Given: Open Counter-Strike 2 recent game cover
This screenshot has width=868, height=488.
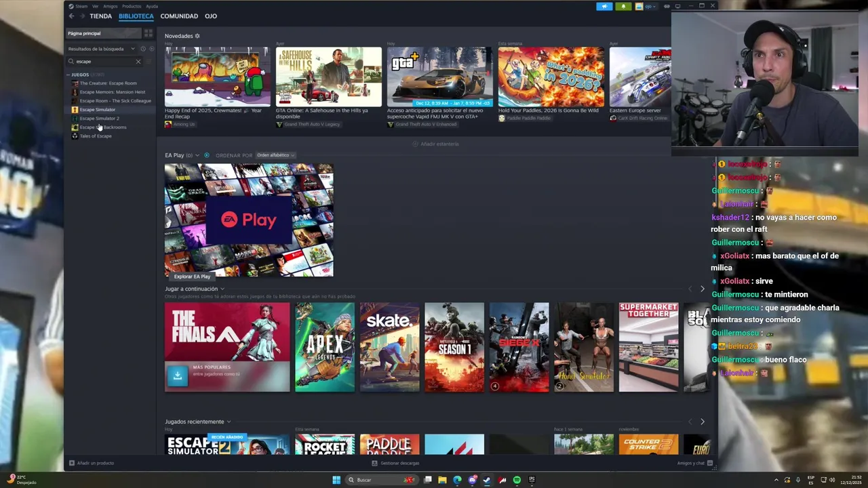Looking at the screenshot, I should pyautogui.click(x=648, y=445).
